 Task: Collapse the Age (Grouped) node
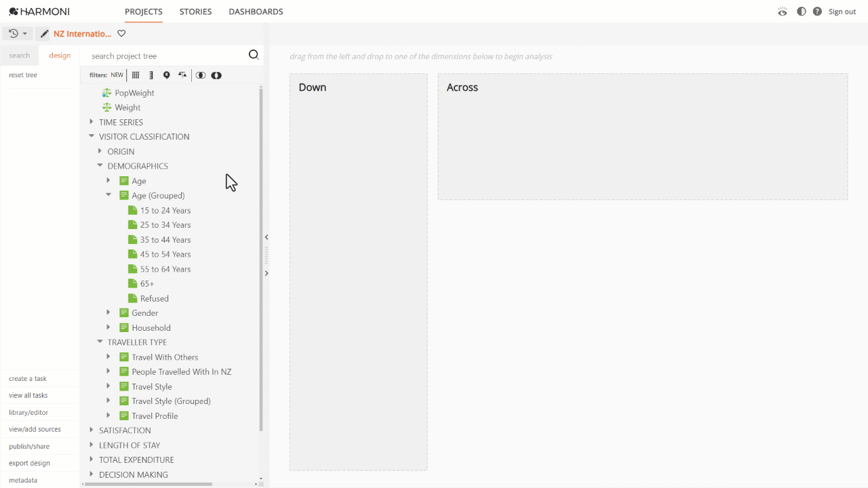[x=108, y=195]
